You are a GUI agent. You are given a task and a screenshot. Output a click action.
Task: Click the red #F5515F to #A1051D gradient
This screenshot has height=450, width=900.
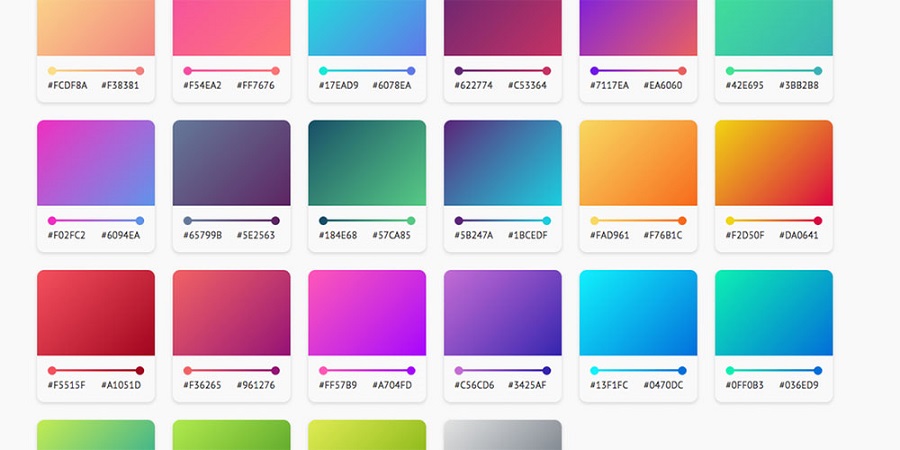pos(96,312)
